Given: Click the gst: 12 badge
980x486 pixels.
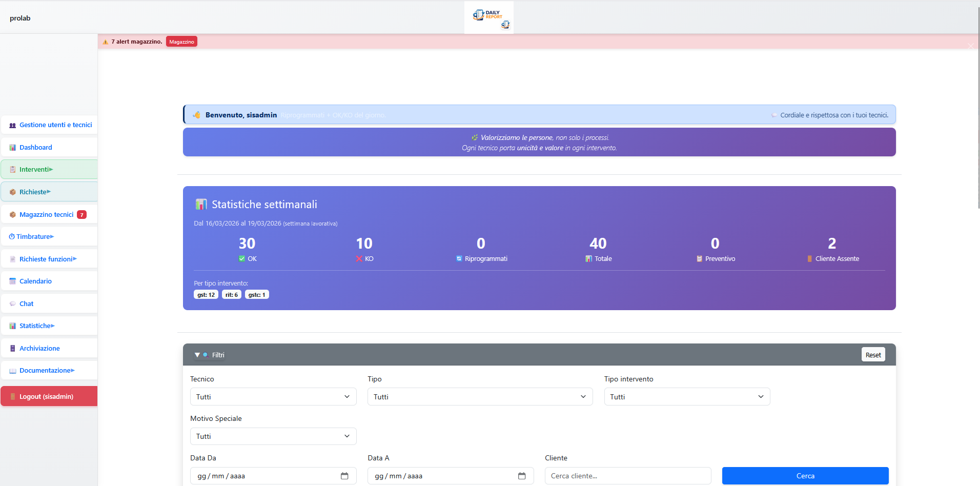Looking at the screenshot, I should point(206,295).
